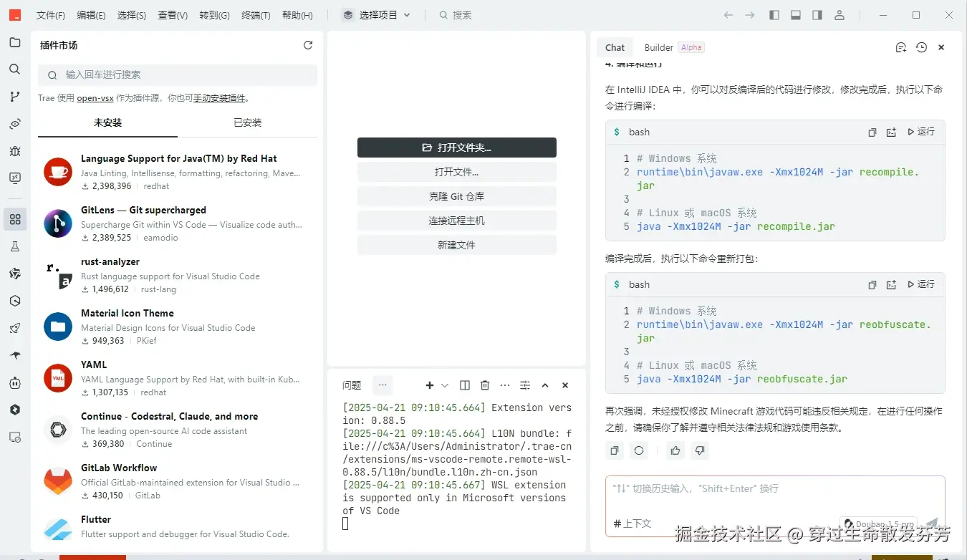Open the 文件 menu
Viewport: 967px width, 560px height.
[x=50, y=14]
